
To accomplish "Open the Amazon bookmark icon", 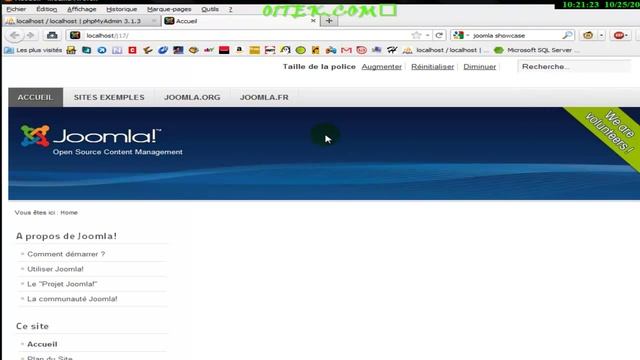I will (239, 50).
